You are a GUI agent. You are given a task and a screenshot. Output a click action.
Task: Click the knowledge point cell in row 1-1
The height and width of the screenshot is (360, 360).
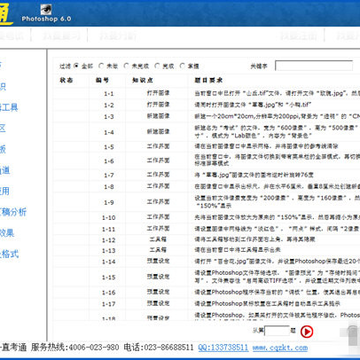(158, 93)
